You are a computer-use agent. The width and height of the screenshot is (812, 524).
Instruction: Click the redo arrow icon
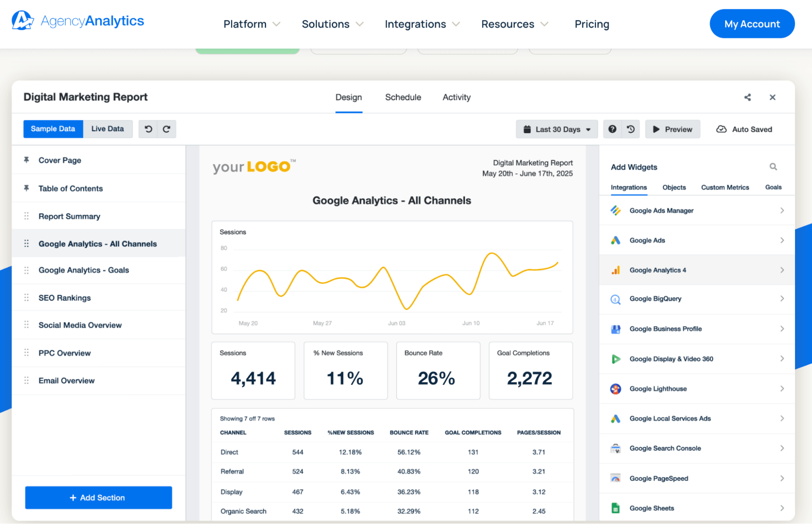pyautogui.click(x=167, y=129)
